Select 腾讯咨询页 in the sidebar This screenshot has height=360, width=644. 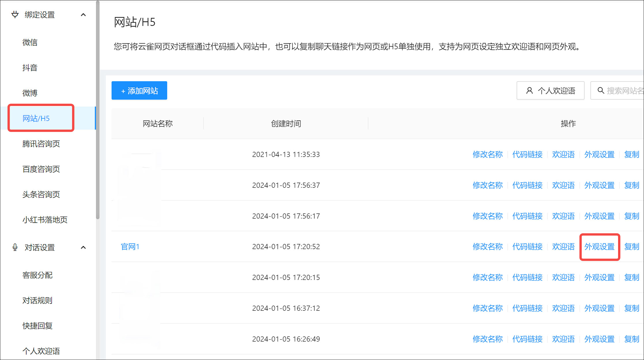(41, 144)
